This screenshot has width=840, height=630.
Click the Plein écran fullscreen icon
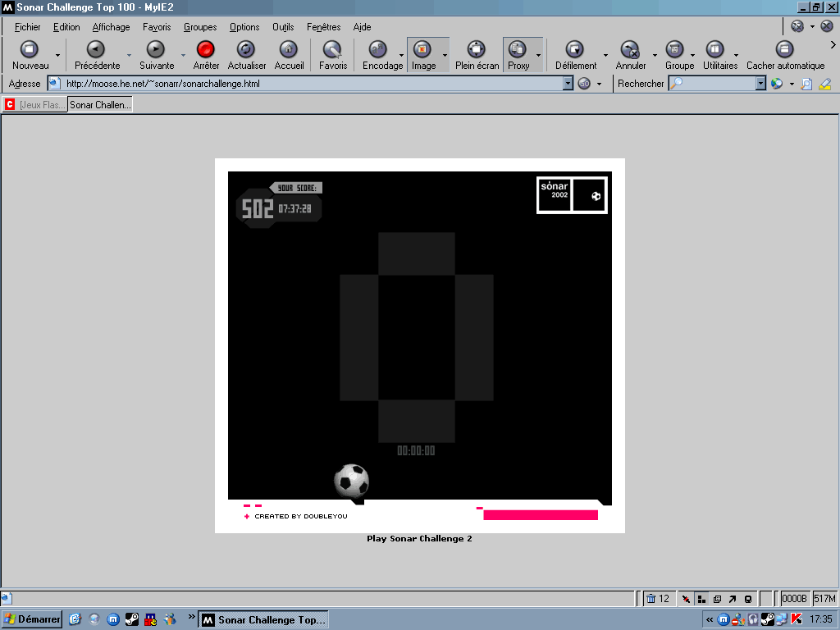pyautogui.click(x=477, y=50)
